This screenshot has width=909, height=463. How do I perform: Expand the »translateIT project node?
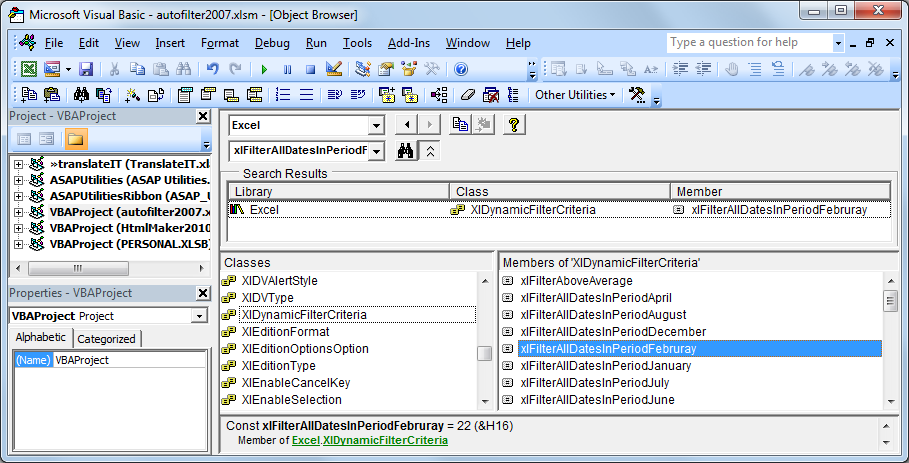click(18, 165)
